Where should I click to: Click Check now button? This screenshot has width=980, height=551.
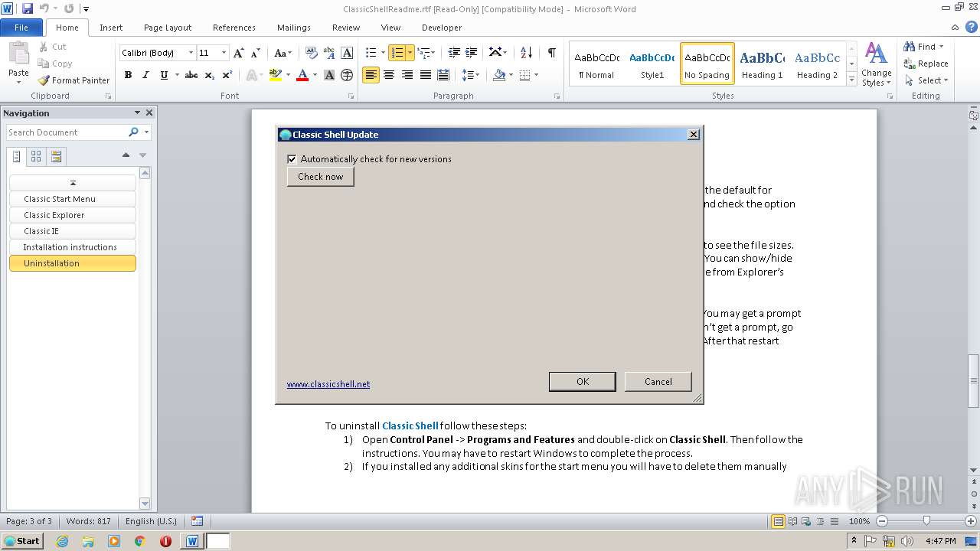(321, 177)
